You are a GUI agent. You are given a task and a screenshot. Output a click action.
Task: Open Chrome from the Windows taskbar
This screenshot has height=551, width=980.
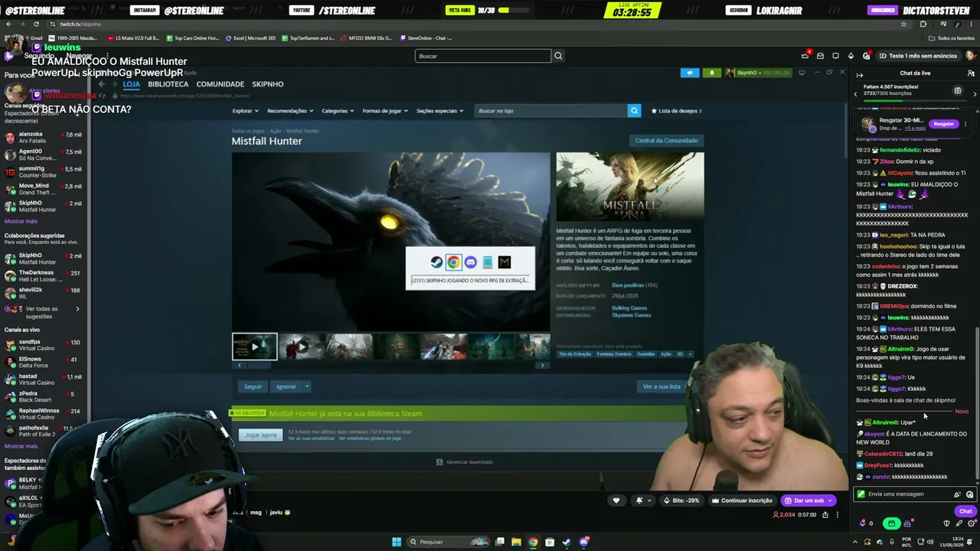click(533, 542)
